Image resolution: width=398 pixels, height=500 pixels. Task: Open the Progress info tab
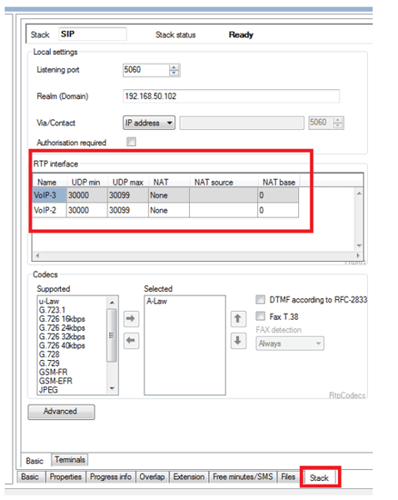[x=110, y=477]
